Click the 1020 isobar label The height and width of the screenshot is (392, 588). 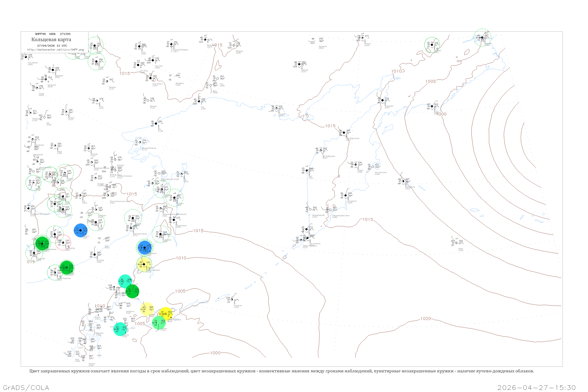click(426, 318)
